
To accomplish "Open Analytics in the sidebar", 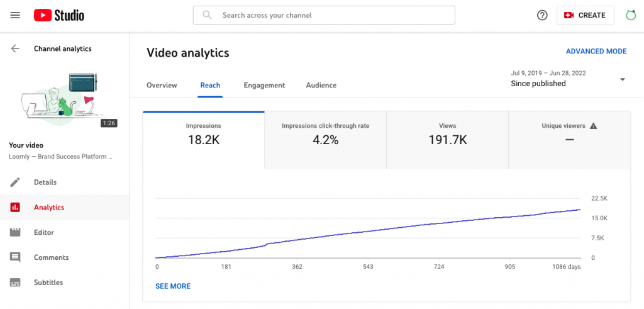I will point(65,207).
